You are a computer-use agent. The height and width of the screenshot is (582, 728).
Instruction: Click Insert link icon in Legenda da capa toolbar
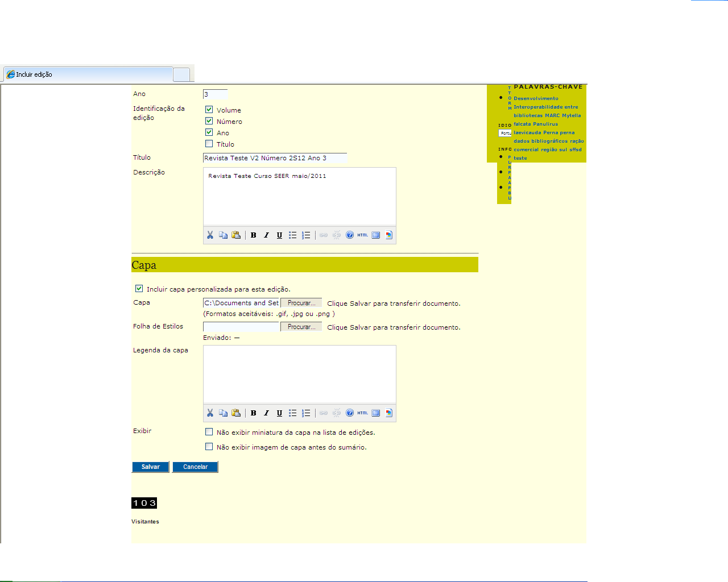[x=324, y=413]
